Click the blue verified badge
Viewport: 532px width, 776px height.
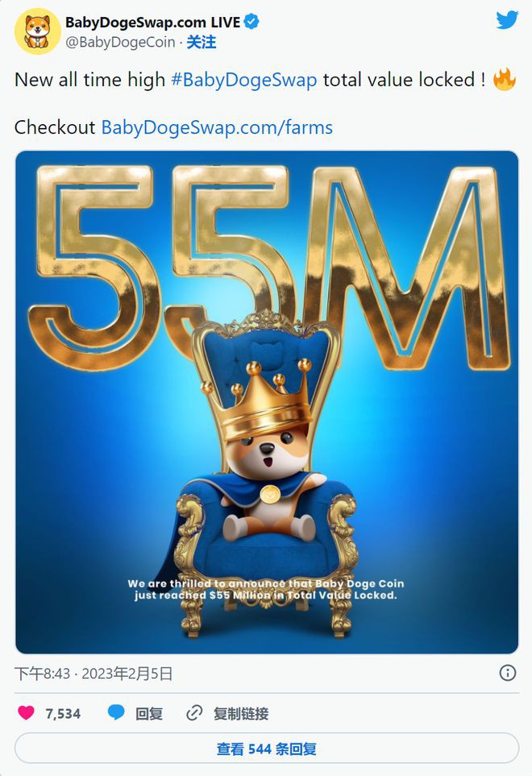pyautogui.click(x=252, y=22)
